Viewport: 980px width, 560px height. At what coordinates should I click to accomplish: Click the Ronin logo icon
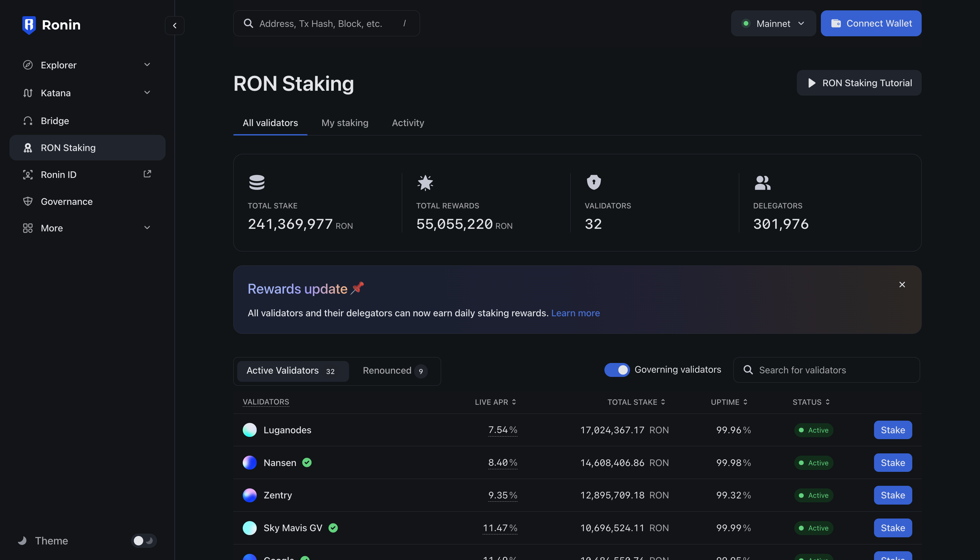pos(29,25)
